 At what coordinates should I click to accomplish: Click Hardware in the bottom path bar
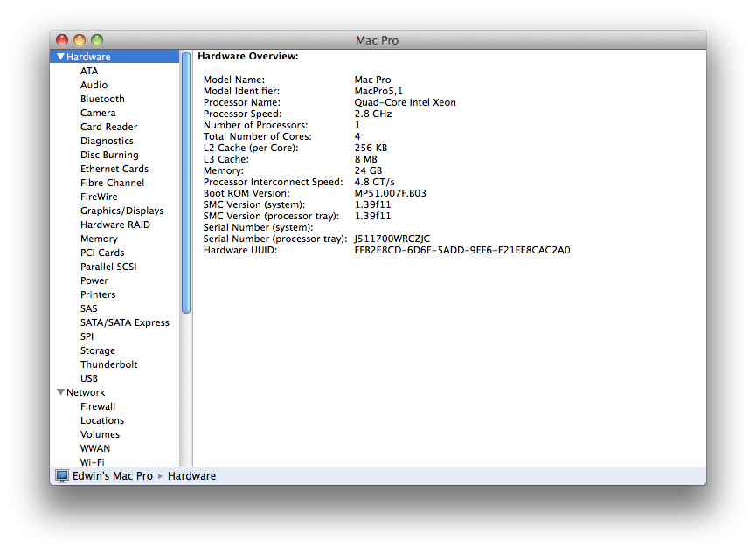click(x=192, y=476)
